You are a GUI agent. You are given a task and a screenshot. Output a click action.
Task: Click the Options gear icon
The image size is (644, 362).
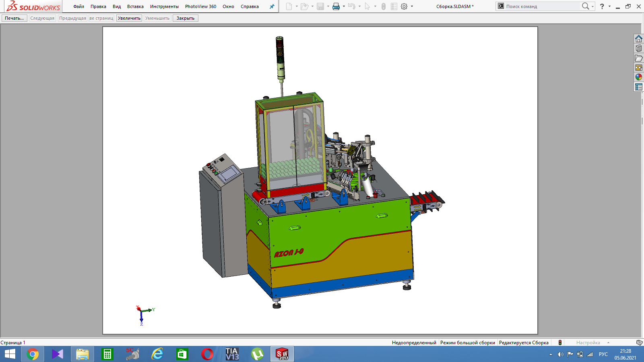point(404,6)
